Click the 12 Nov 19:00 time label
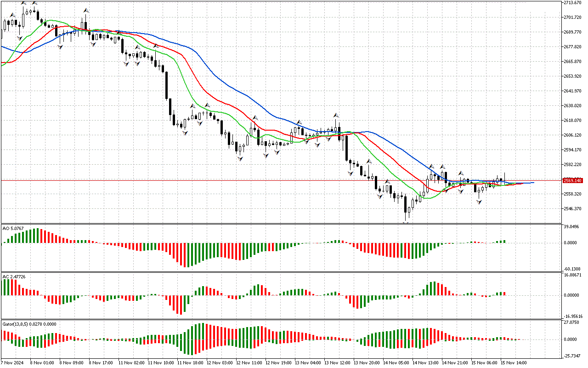588x368 pixels. click(278, 362)
